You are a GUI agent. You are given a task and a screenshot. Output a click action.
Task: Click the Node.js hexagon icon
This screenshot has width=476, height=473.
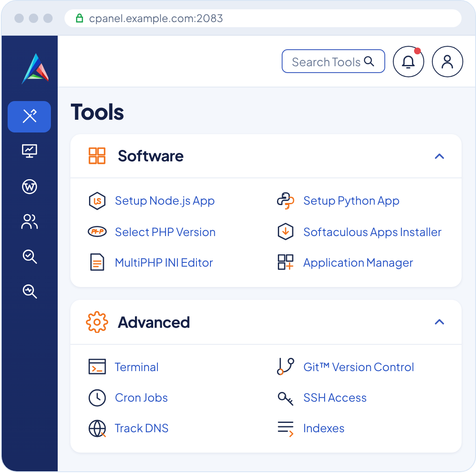coord(97,201)
